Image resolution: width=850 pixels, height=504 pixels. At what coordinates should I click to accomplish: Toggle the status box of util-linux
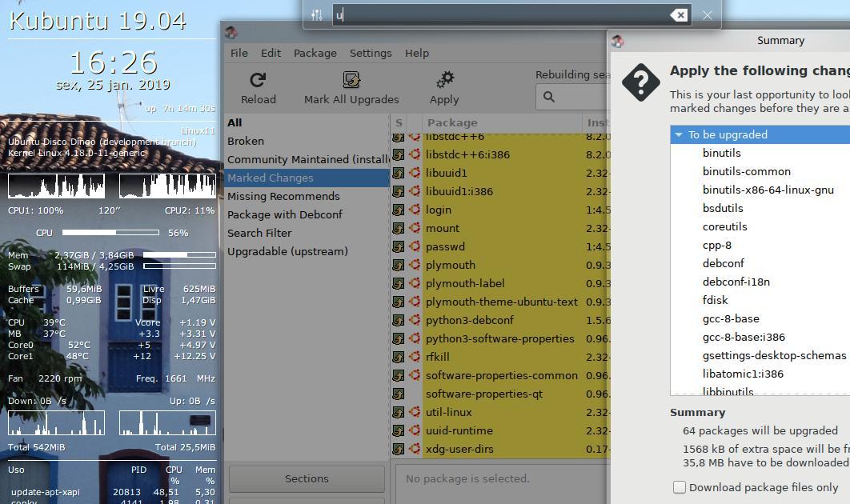tap(399, 413)
